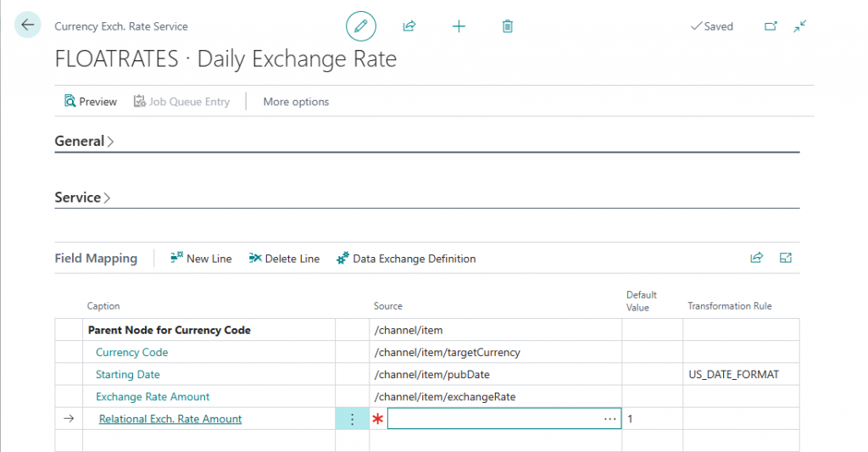Open the source lookup ellipsis
This screenshot has width=868, height=452.
coord(609,419)
